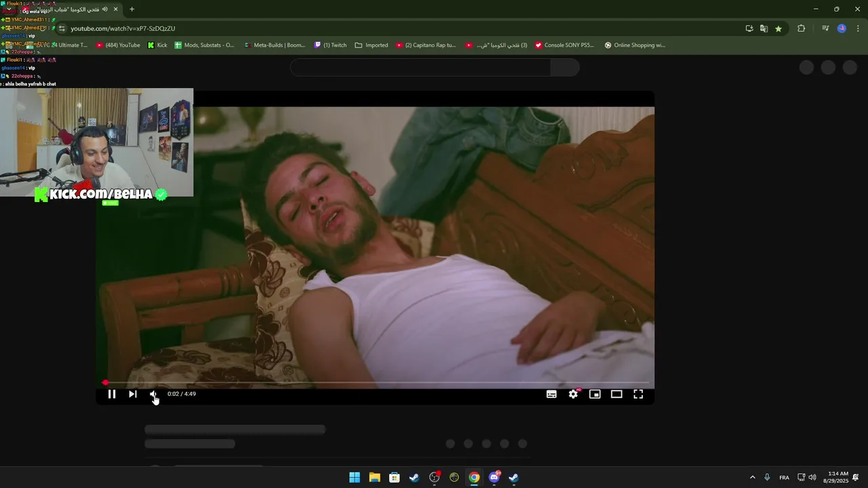Screen dimensions: 868x488
Task: Open the (2) Capitano Rap bookmark
Action: (x=426, y=45)
